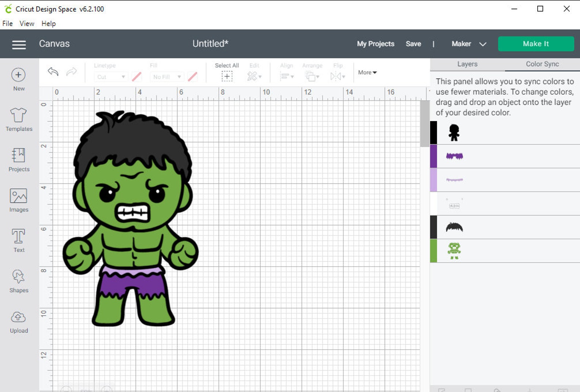Switch to the Color Sync tab

[542, 64]
